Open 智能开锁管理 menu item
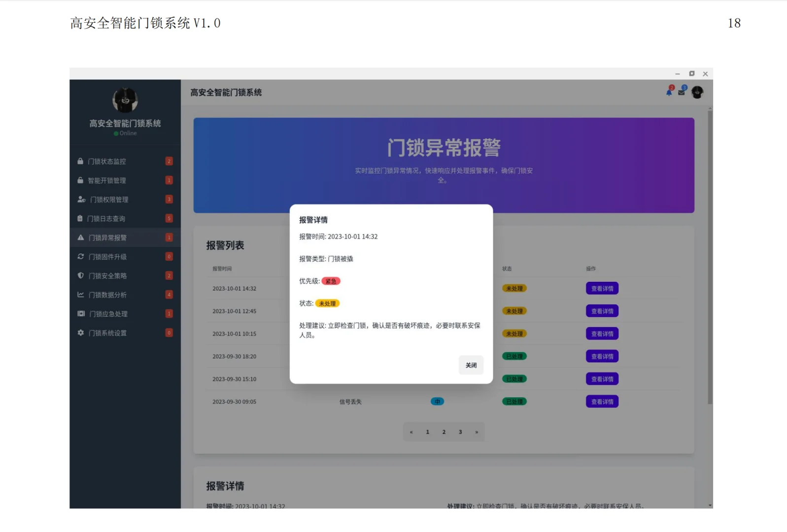The image size is (787, 532). [125, 180]
